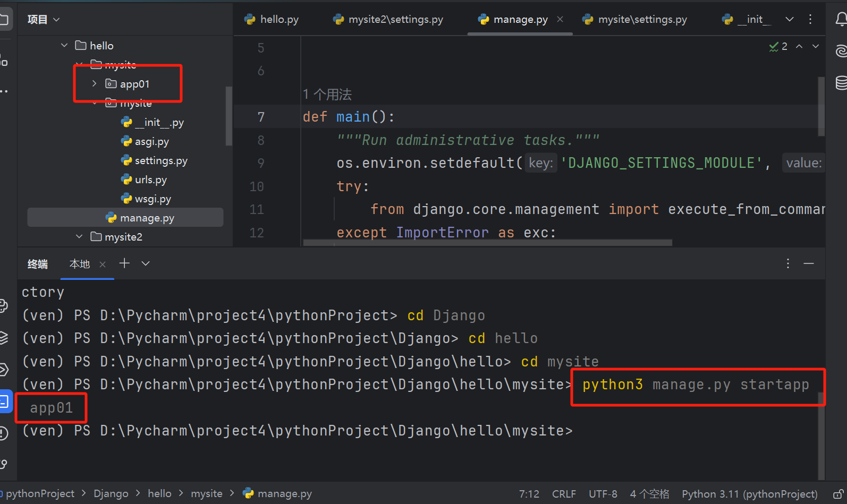This screenshot has height=504, width=847.
Task: Open settings.py in project tree
Action: coord(154,161)
